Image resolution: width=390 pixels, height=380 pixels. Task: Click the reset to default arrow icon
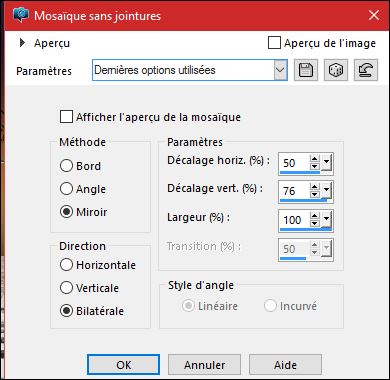tap(366, 70)
